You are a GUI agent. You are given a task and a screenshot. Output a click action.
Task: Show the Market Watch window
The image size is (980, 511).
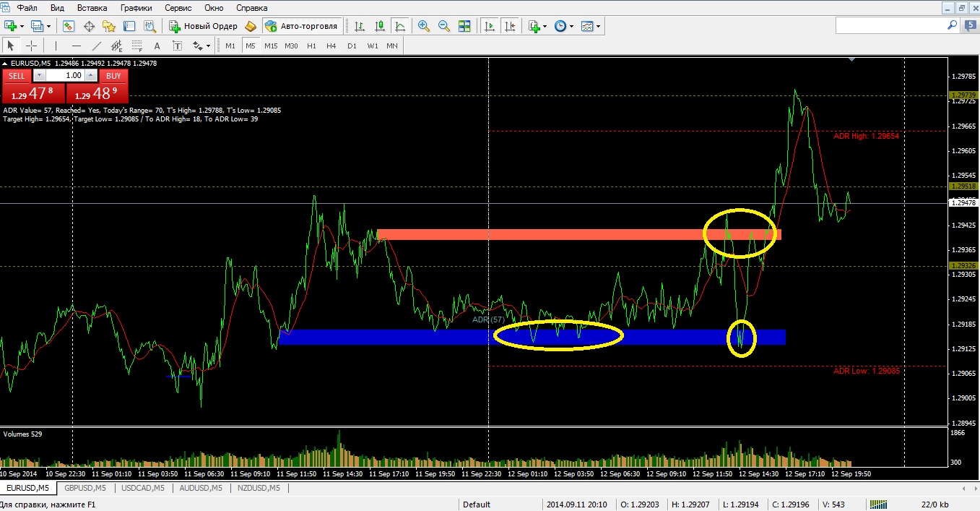[69, 26]
